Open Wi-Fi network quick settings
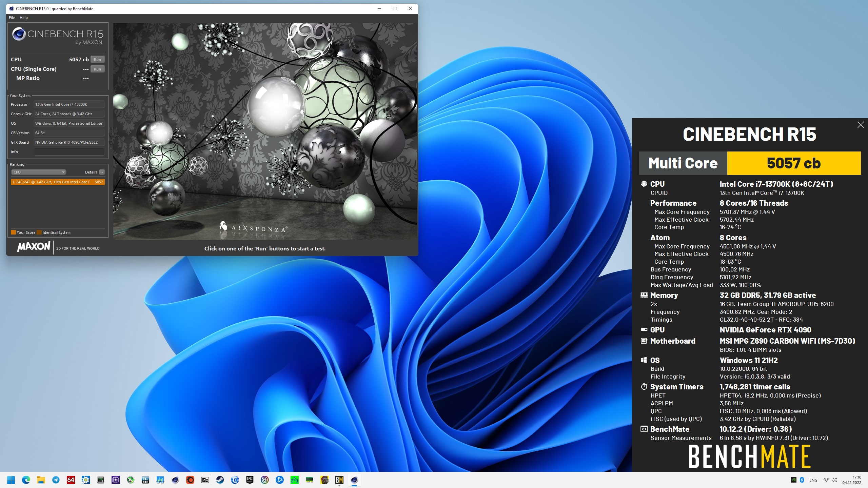Screen dimensions: 868x488 [x=826, y=480]
